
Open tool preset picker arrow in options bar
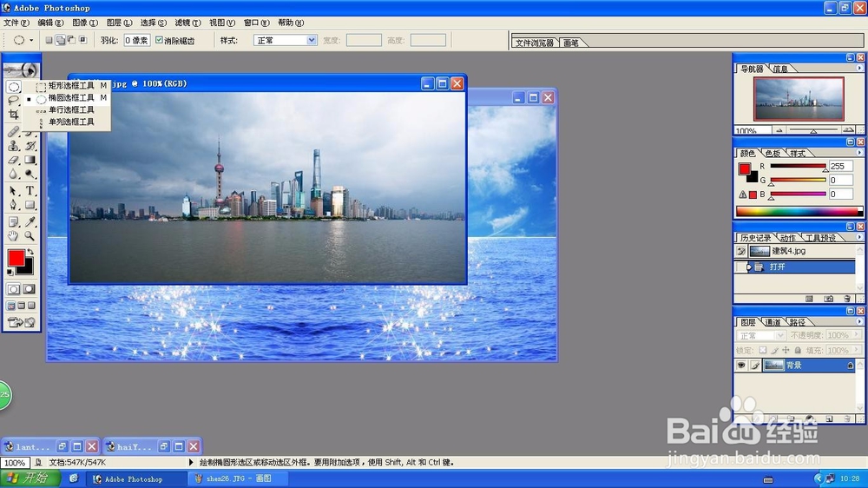31,41
